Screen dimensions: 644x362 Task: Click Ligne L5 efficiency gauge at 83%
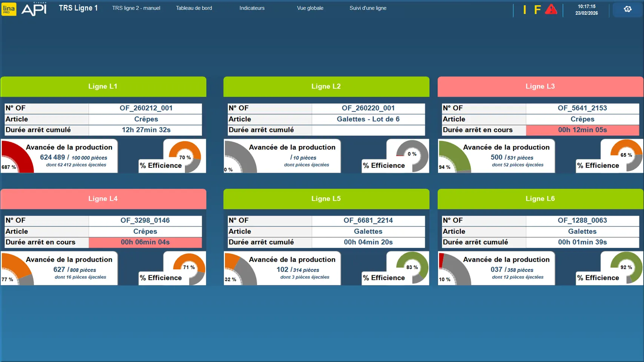tap(412, 267)
